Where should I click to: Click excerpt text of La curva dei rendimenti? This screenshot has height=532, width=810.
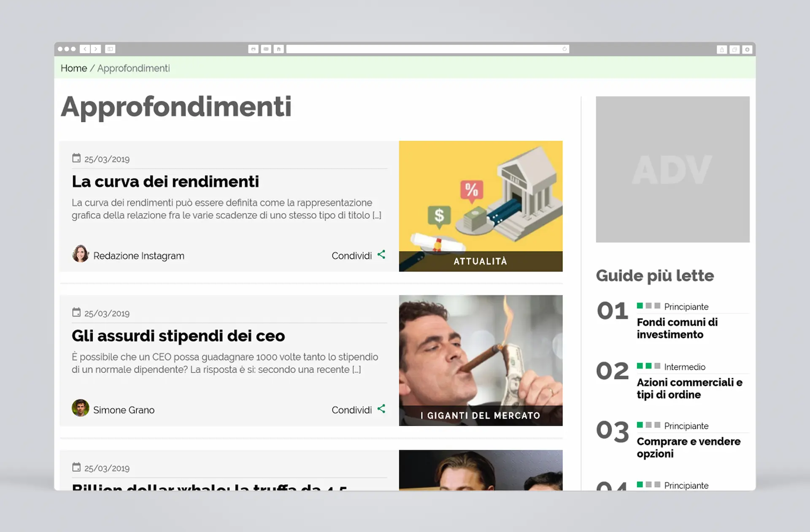(x=227, y=209)
